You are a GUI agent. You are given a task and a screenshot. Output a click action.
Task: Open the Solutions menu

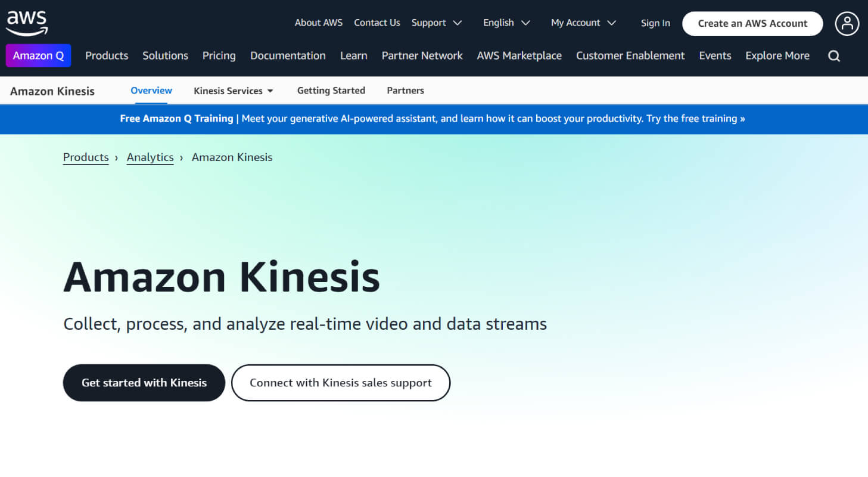[165, 55]
